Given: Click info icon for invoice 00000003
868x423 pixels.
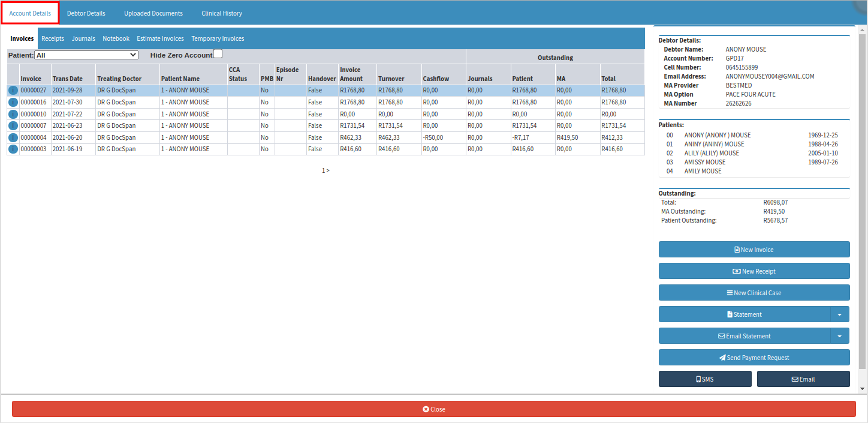Looking at the screenshot, I should pos(13,149).
